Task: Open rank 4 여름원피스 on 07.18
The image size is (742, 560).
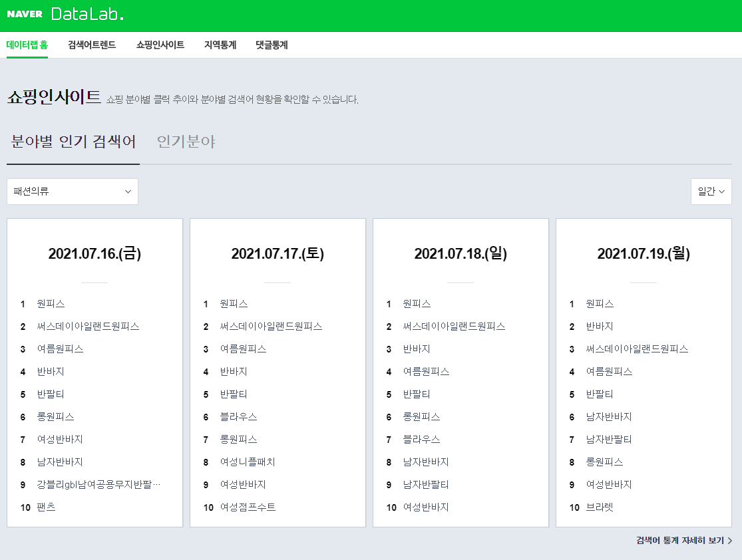Action: point(427,372)
